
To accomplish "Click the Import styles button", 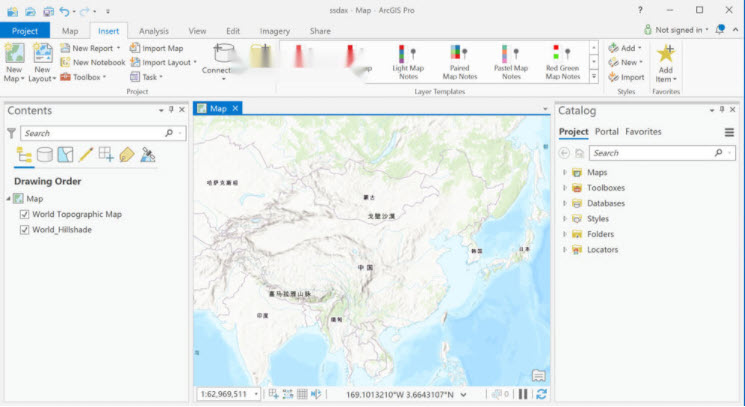I will tap(626, 77).
